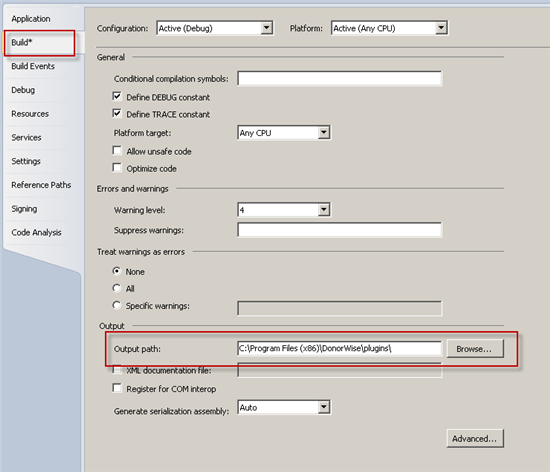This screenshot has width=550, height=472.
Task: Focus the Conditional compilation symbols field
Action: [x=340, y=79]
